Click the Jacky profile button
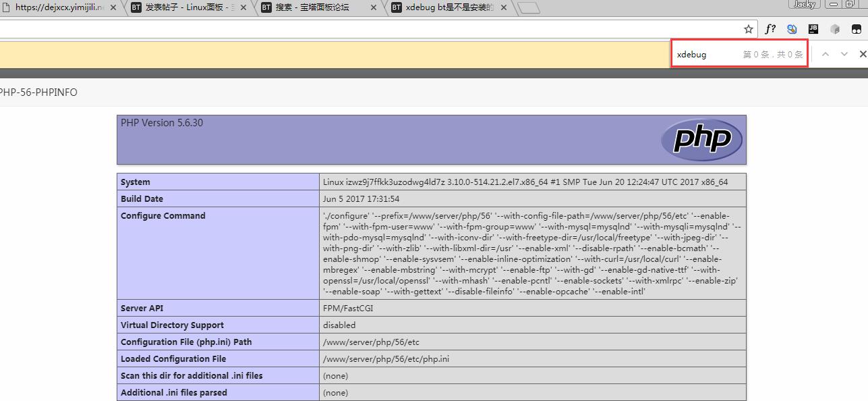The height and width of the screenshot is (401, 868). [x=804, y=3]
